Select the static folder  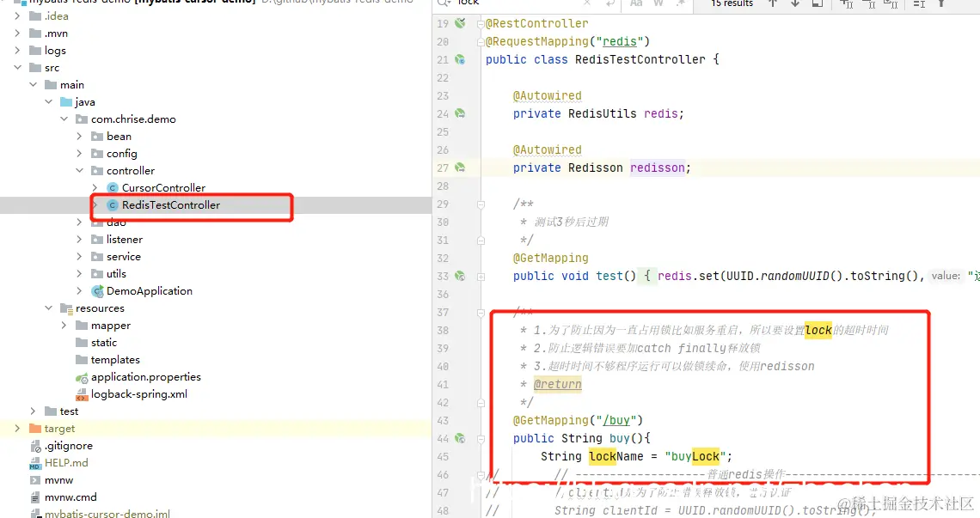pos(104,343)
